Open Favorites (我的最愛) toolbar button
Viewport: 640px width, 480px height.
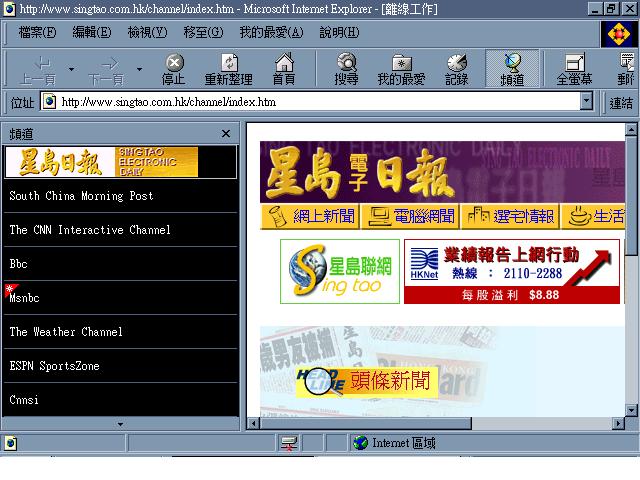(401, 69)
